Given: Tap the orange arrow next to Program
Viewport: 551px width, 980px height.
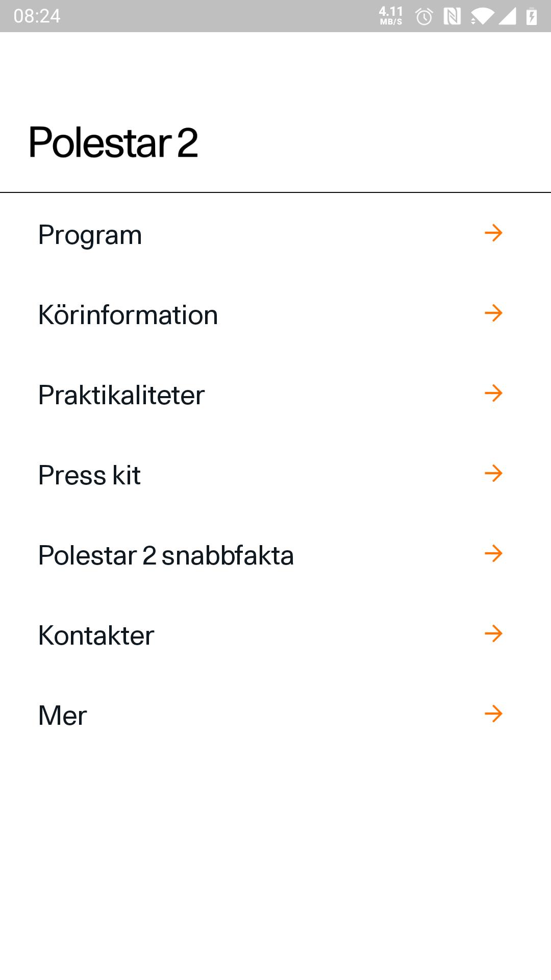Looking at the screenshot, I should (493, 233).
